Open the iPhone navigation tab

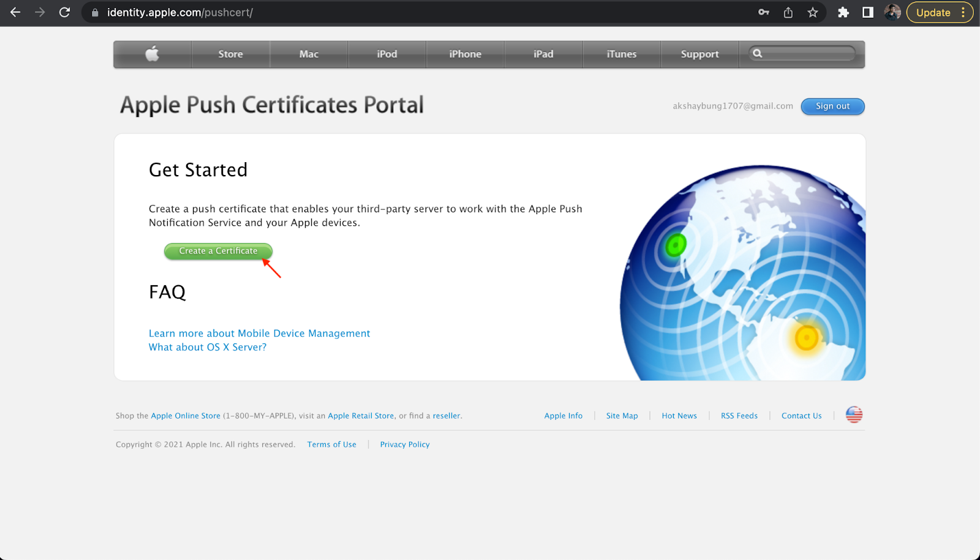465,54
